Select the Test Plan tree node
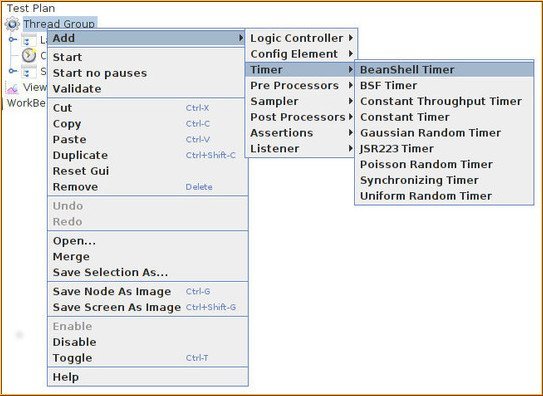Image resolution: width=543 pixels, height=396 pixels. point(31,8)
